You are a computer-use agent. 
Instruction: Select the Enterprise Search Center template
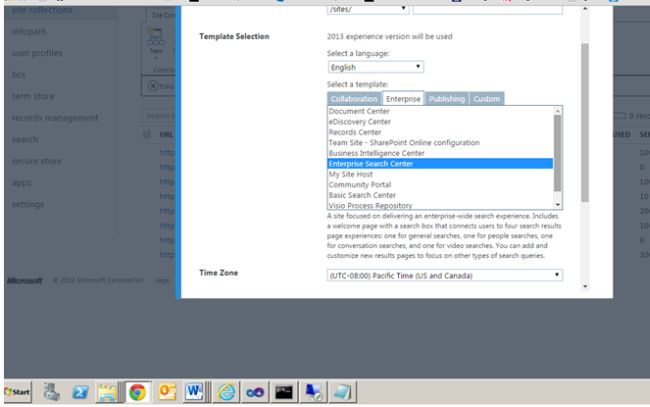[x=440, y=164]
